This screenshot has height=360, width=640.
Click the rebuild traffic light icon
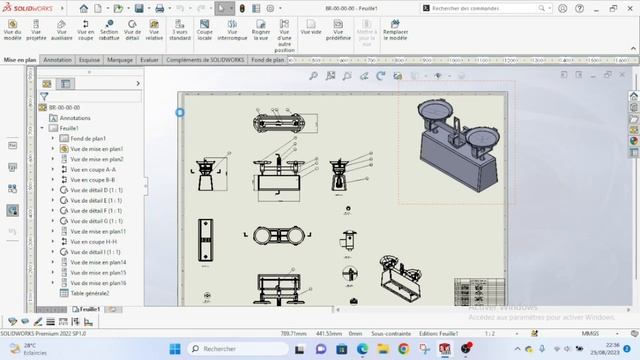[242, 8]
